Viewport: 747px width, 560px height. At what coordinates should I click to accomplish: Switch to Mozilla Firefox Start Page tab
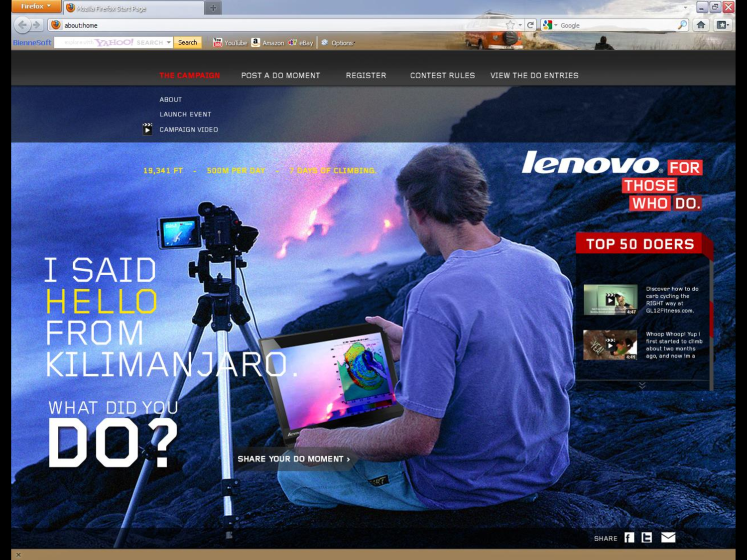pyautogui.click(x=133, y=8)
